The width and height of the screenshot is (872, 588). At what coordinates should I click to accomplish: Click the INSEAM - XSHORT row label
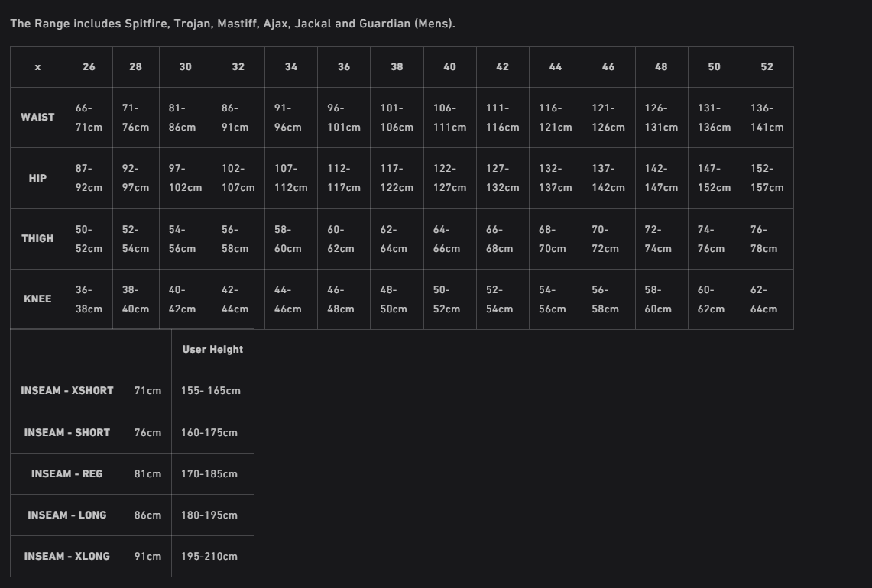(67, 391)
